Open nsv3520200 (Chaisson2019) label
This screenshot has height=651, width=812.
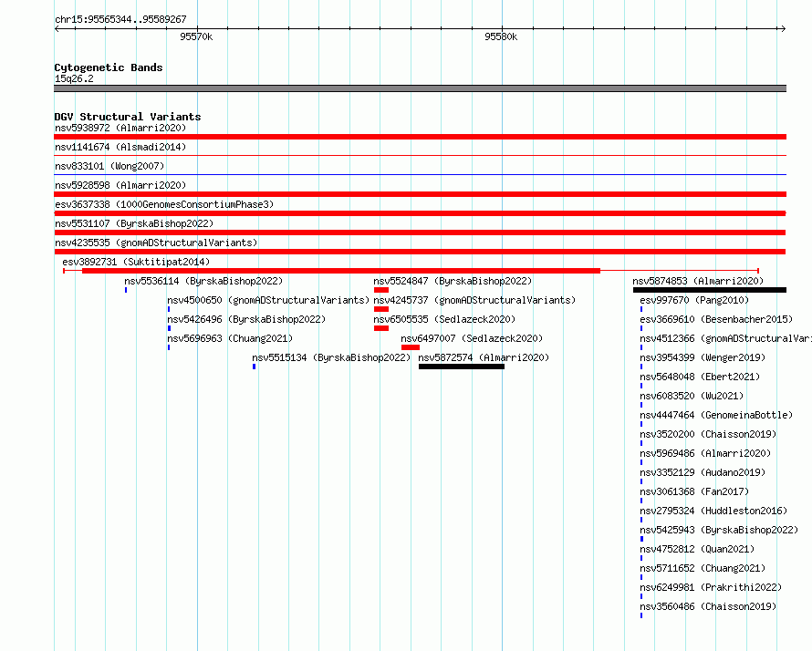708,434
